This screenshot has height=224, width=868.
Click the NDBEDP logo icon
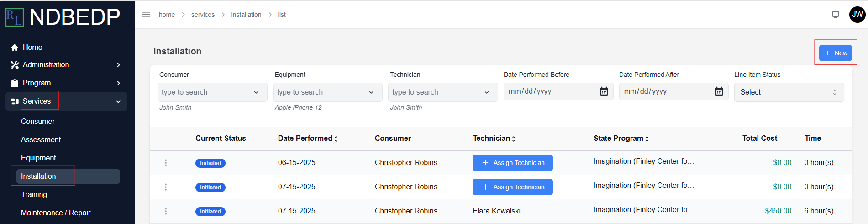14,17
